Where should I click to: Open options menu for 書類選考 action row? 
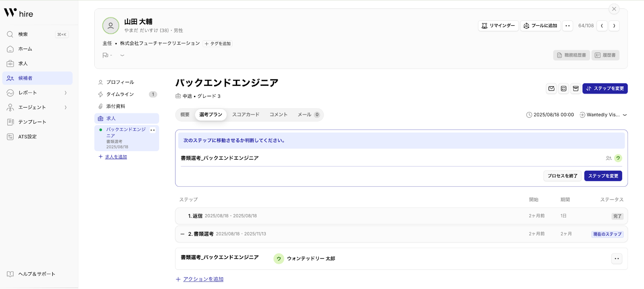[617, 259]
